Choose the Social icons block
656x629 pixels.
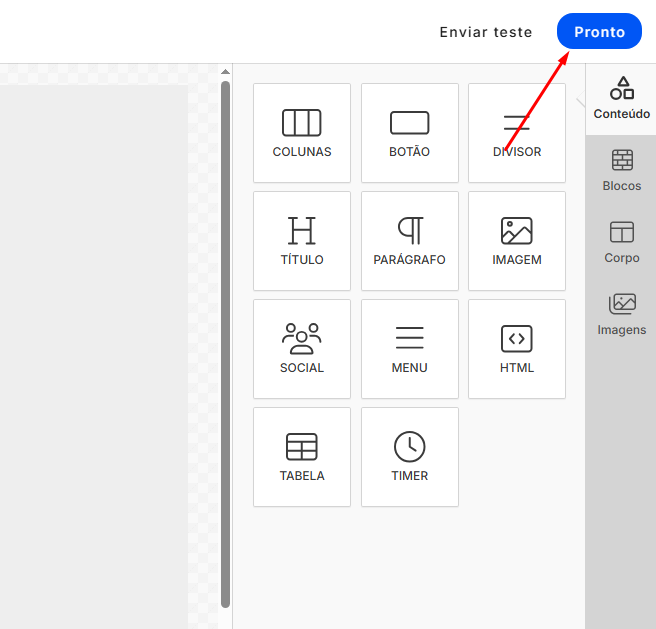tap(302, 349)
